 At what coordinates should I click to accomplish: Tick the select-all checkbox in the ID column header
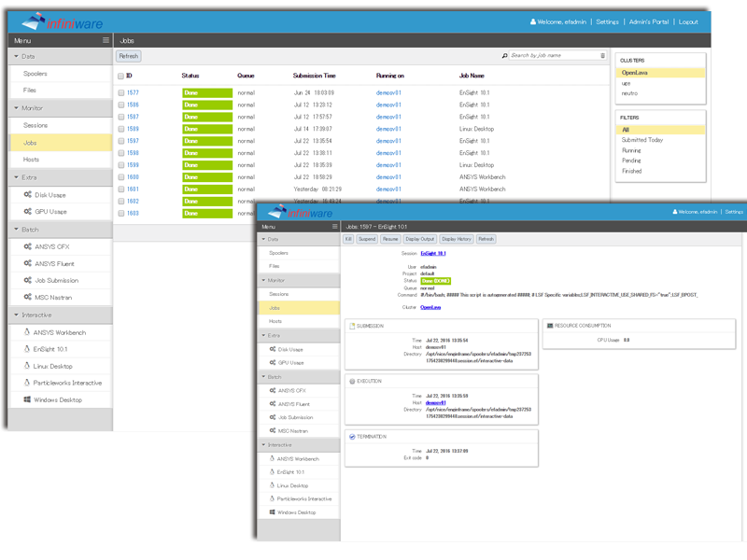pyautogui.click(x=121, y=76)
